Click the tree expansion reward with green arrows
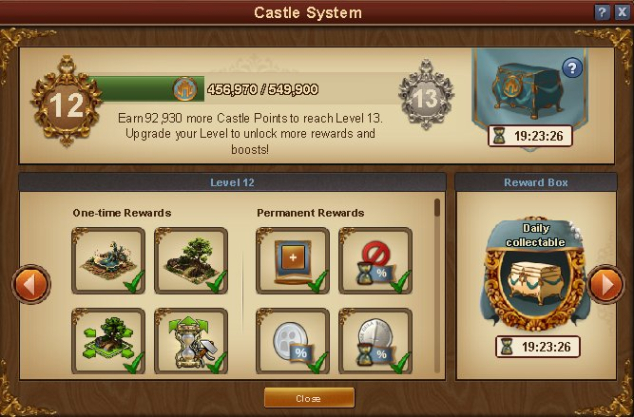 coord(108,341)
